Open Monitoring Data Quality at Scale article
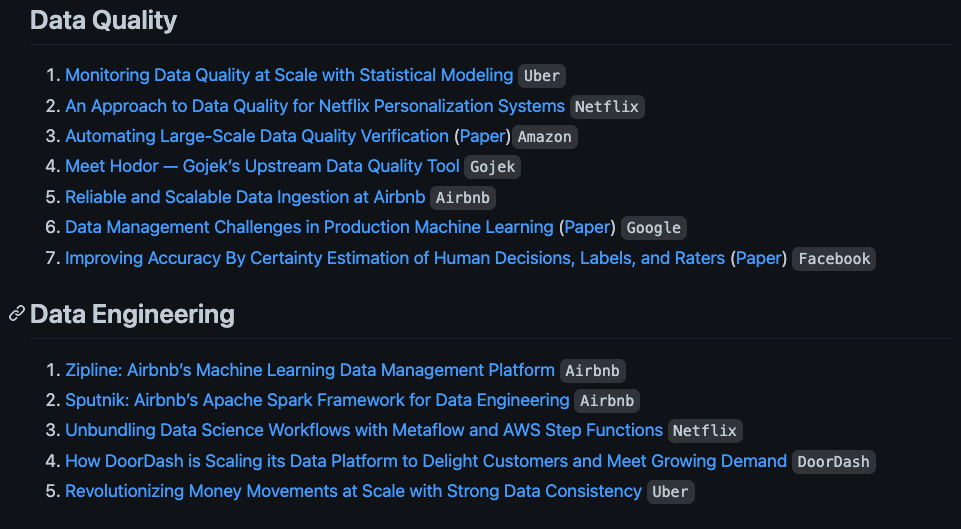 [x=289, y=75]
